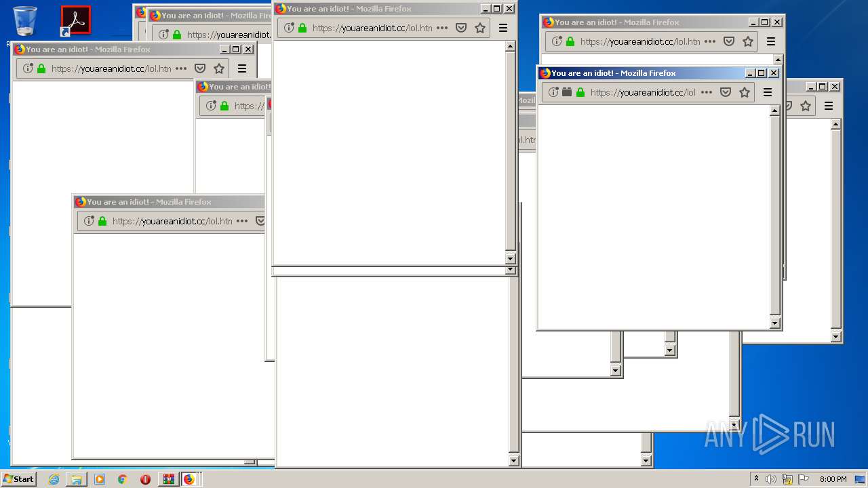The height and width of the screenshot is (488, 868).
Task: Open Windows Explorer folder icon on taskbar
Action: point(77,479)
